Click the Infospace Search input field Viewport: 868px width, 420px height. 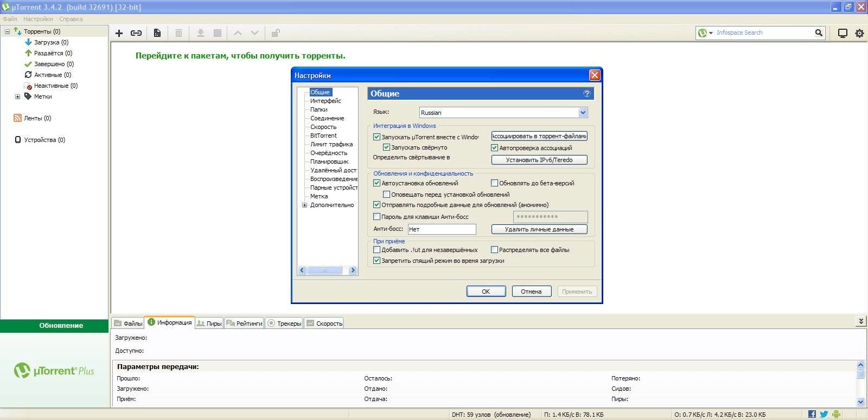point(764,33)
